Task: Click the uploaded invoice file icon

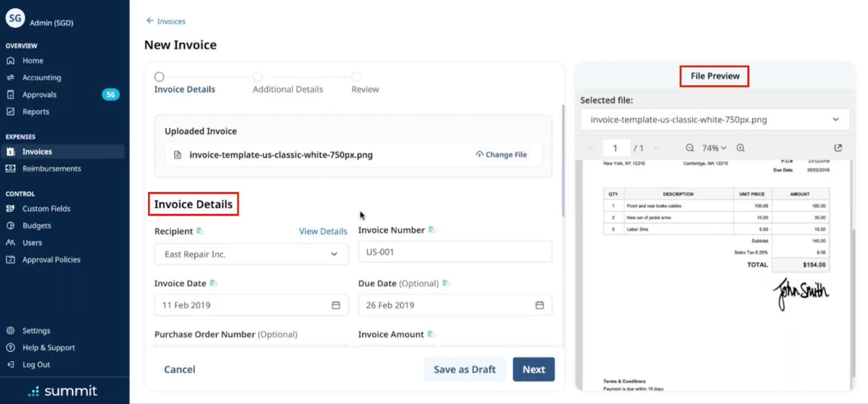Action: (x=177, y=155)
